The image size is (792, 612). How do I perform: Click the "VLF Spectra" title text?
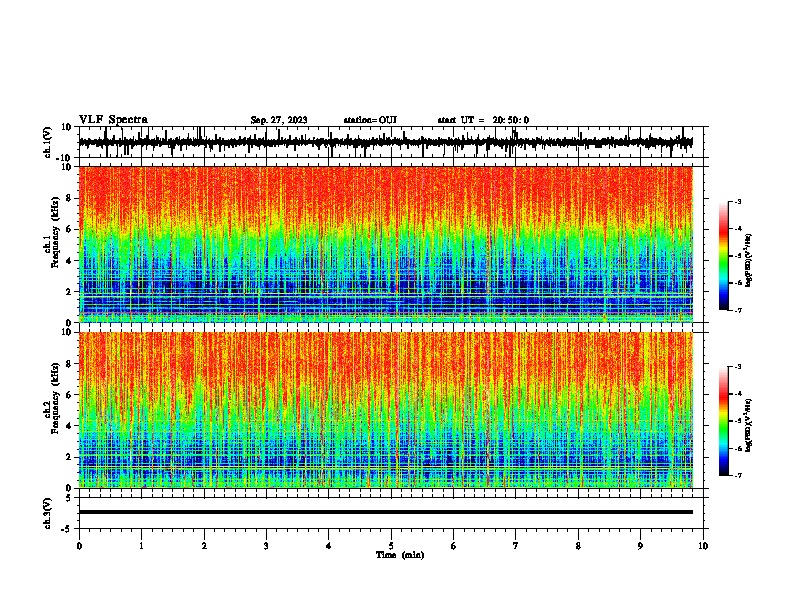(113, 120)
